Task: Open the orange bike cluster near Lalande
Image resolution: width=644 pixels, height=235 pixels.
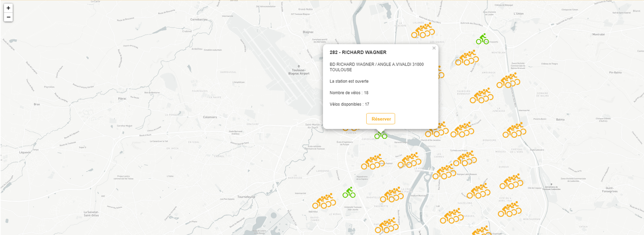Action: coord(423,30)
